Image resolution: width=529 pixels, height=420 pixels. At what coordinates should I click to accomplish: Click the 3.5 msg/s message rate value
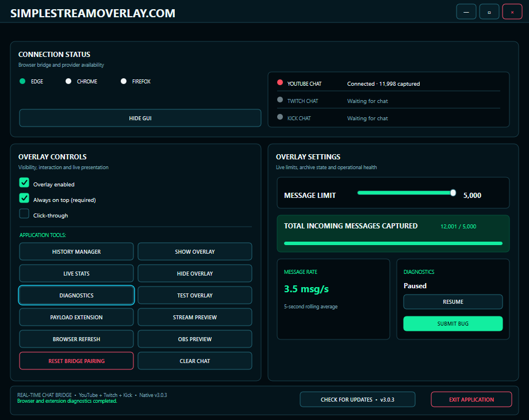click(x=306, y=289)
